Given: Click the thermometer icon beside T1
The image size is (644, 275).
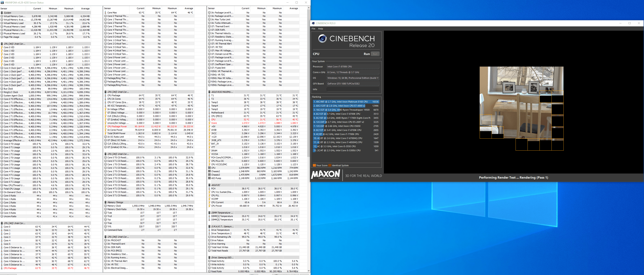Looking at the screenshot, I should click(x=209, y=95).
